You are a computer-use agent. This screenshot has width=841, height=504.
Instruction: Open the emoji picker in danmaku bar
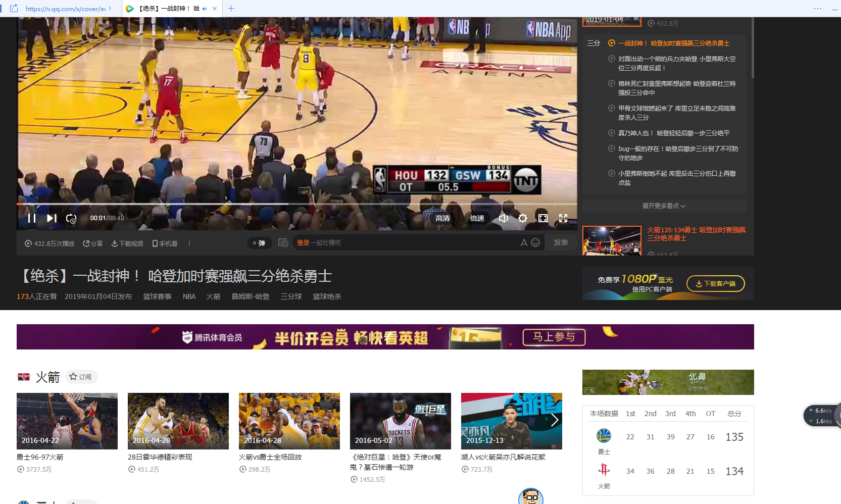click(536, 243)
